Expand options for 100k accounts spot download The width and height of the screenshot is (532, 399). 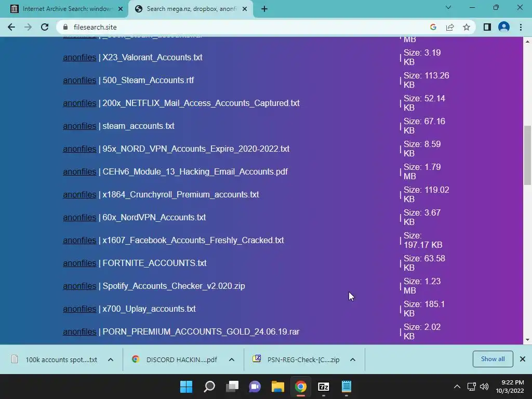pos(111,360)
